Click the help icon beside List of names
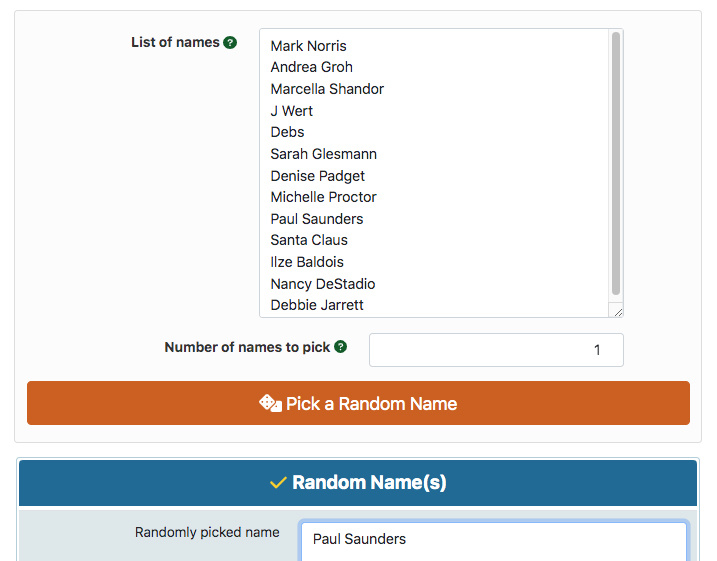 click(x=230, y=43)
